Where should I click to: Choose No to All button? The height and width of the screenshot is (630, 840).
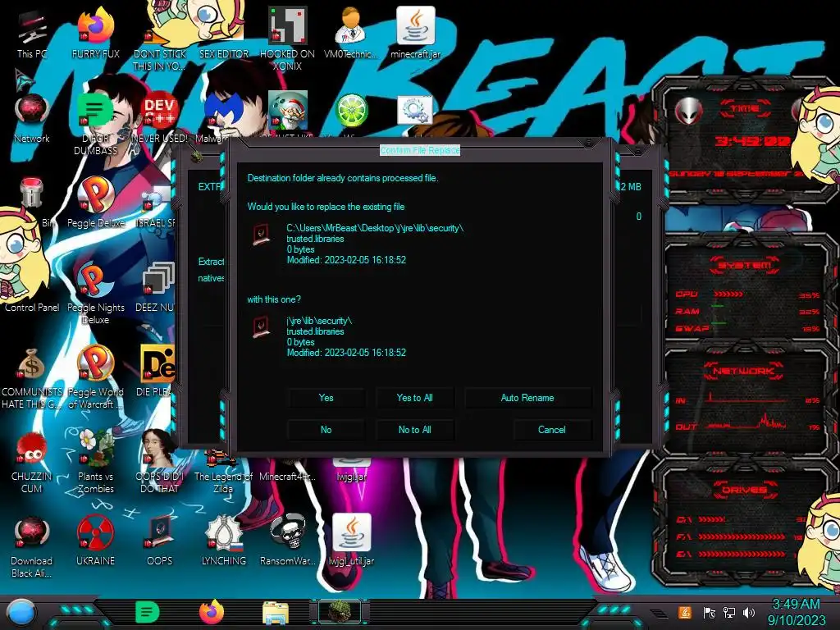[414, 430]
